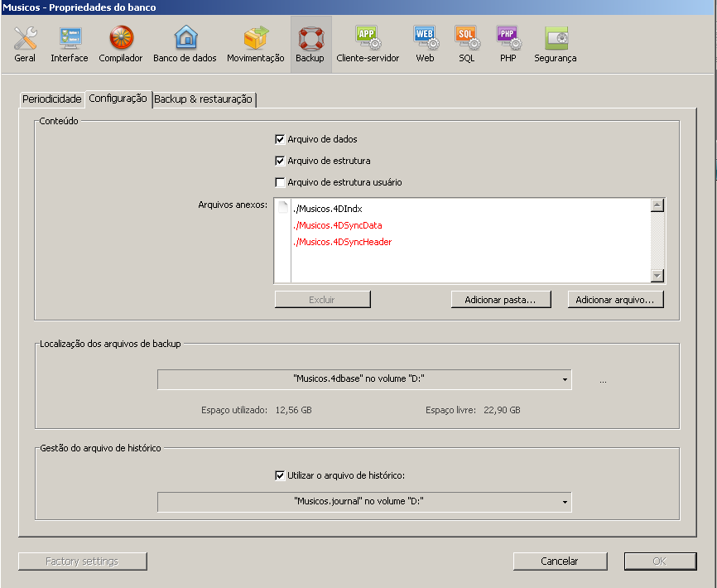The height and width of the screenshot is (588, 717).
Task: Click Adicionar pasta... button
Action: pyautogui.click(x=501, y=300)
